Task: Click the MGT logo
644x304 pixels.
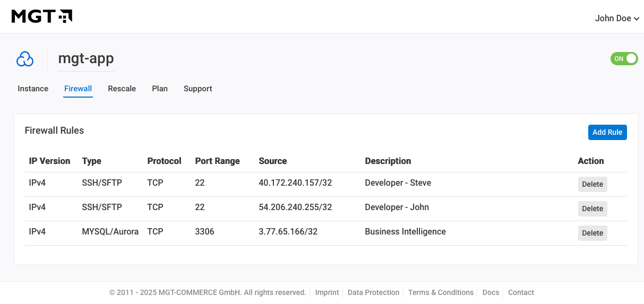Action: pyautogui.click(x=42, y=16)
